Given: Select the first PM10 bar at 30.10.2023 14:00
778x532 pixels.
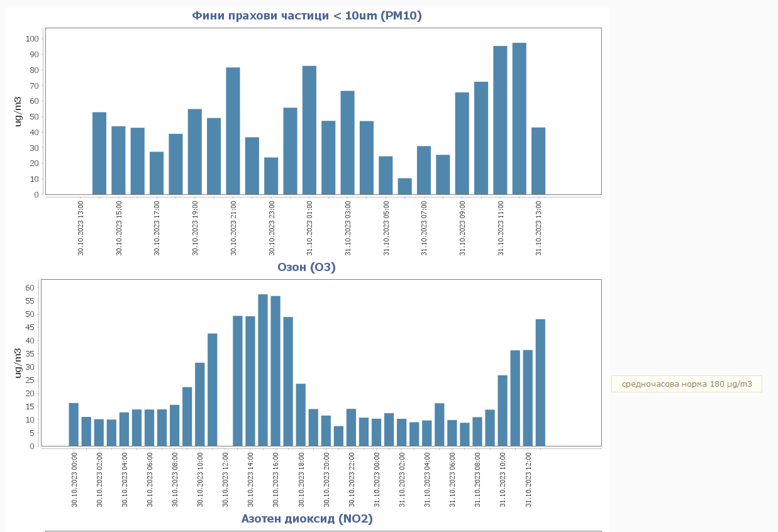Looking at the screenshot, I should pos(99,153).
